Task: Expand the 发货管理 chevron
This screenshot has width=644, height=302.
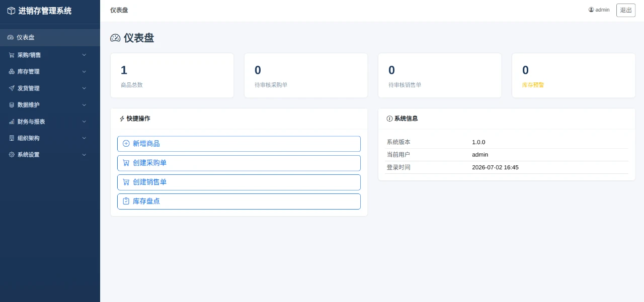Action: [x=84, y=88]
